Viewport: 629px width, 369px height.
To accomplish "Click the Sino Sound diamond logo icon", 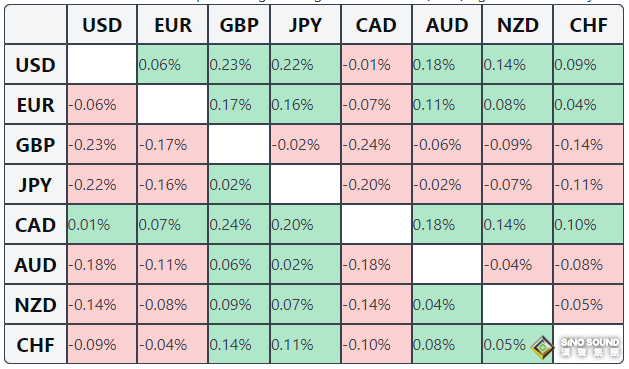I will coord(543,347).
